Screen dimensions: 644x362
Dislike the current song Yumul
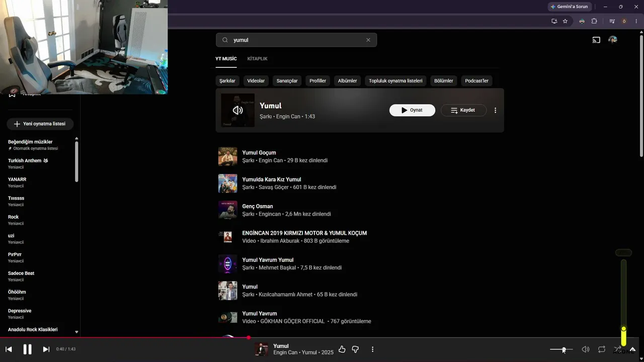point(355,349)
